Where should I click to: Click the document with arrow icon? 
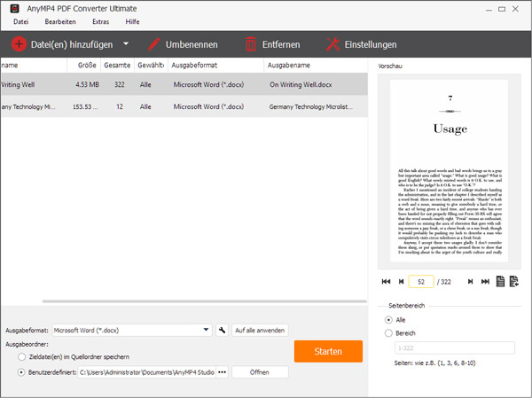point(514,281)
